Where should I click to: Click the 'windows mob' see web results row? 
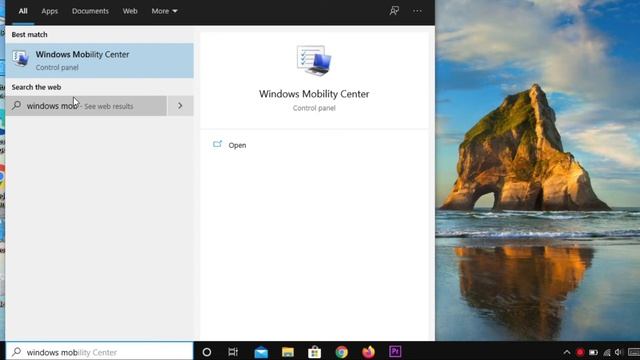(86, 106)
